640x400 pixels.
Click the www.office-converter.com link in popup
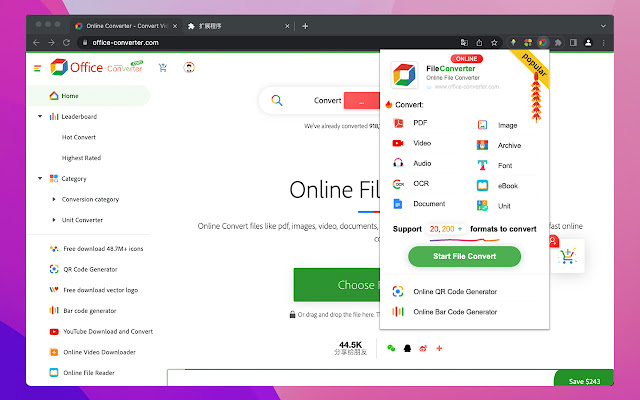coord(467,87)
